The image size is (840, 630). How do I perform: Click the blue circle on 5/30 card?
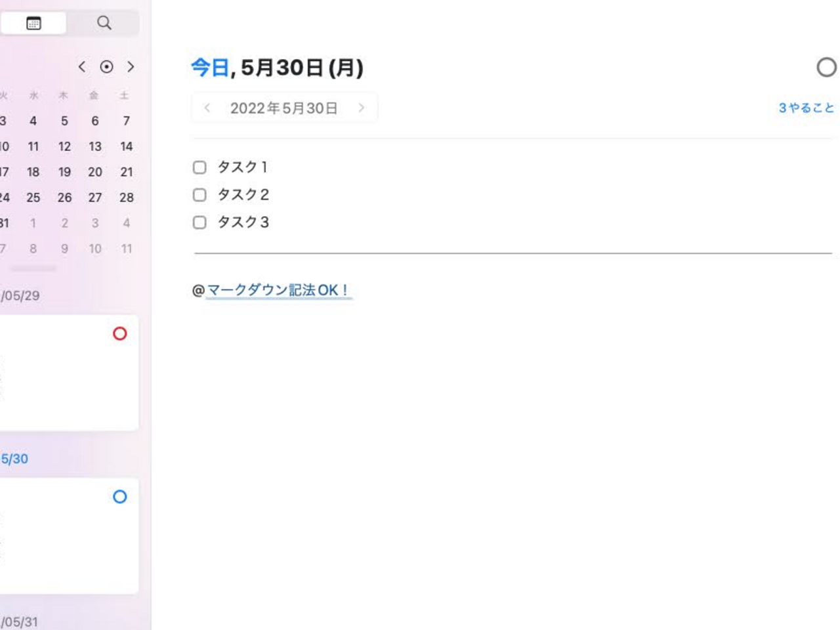click(x=119, y=497)
